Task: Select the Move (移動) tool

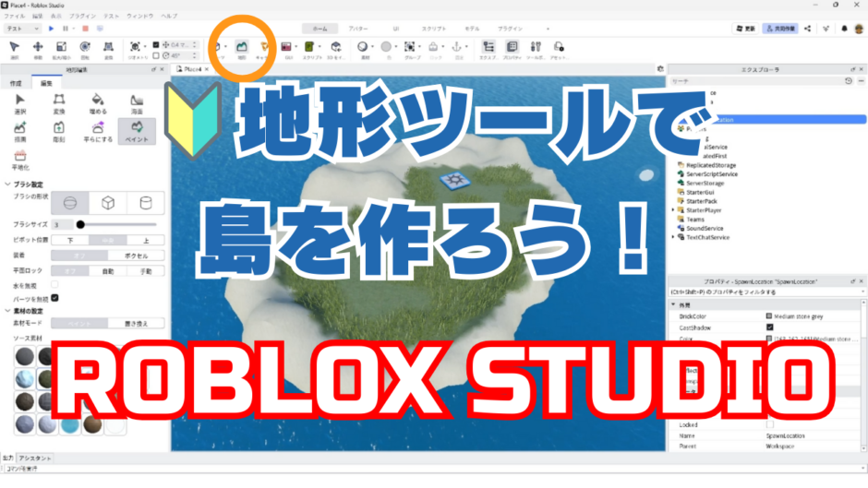Action: [38, 48]
